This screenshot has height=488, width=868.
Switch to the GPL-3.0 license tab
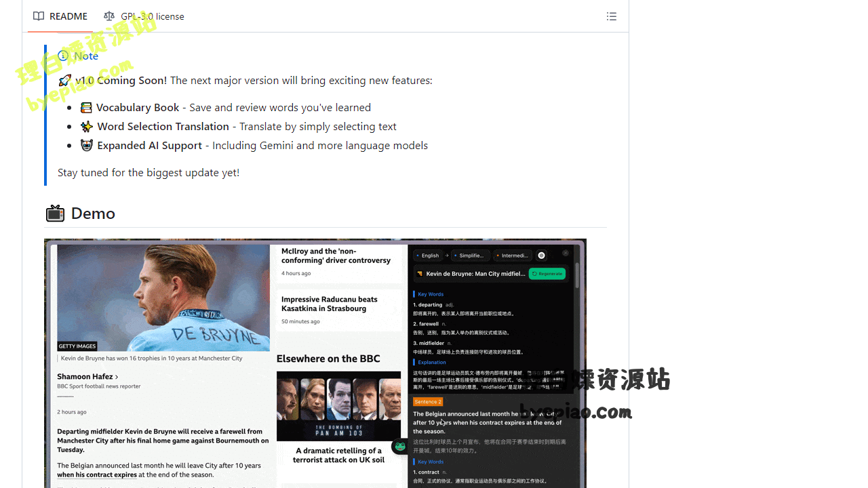[x=144, y=16]
